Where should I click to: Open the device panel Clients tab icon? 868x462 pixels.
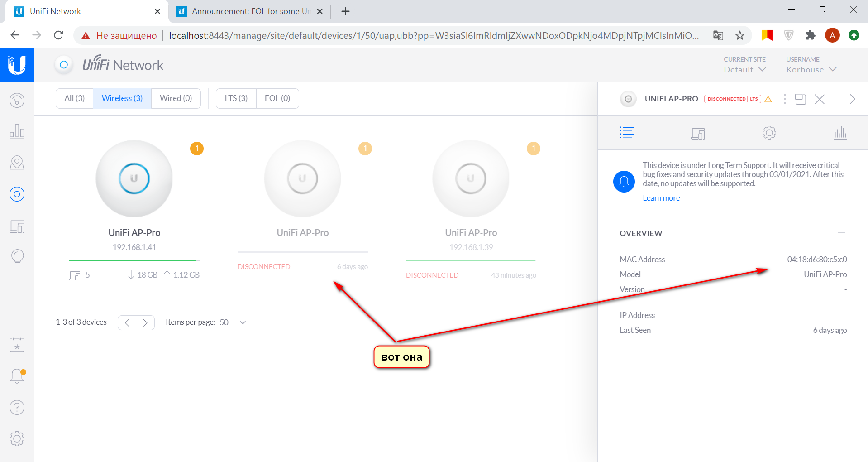point(698,133)
